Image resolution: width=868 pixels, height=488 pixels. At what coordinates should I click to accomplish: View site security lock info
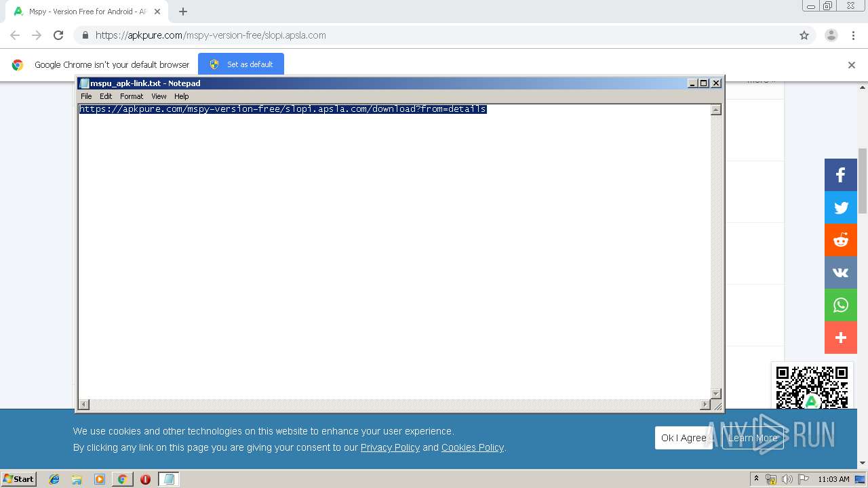pyautogui.click(x=85, y=35)
